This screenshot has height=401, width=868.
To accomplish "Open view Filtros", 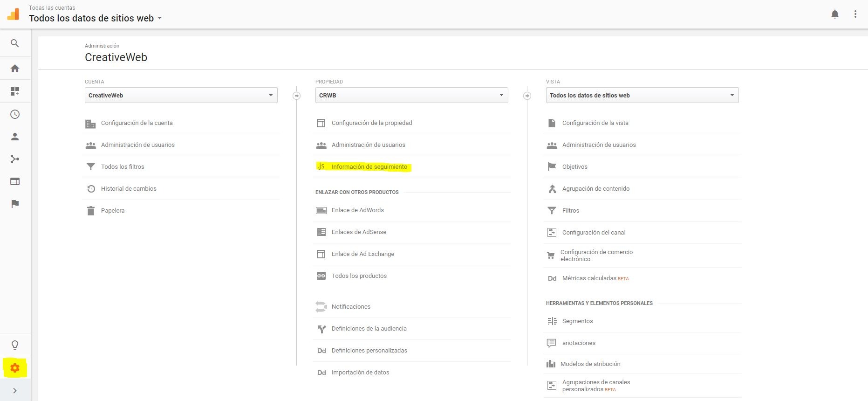I will pos(571,211).
